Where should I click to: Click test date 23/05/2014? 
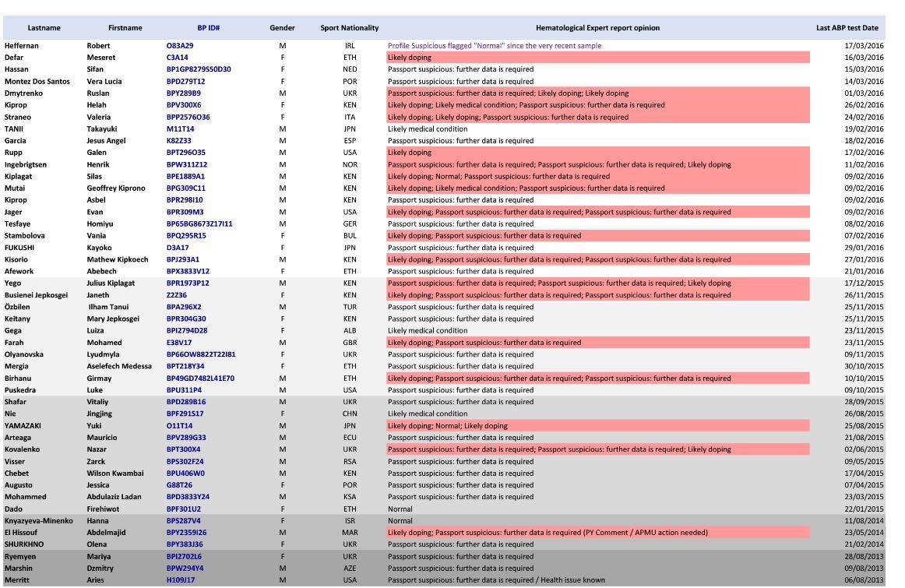tap(864, 533)
